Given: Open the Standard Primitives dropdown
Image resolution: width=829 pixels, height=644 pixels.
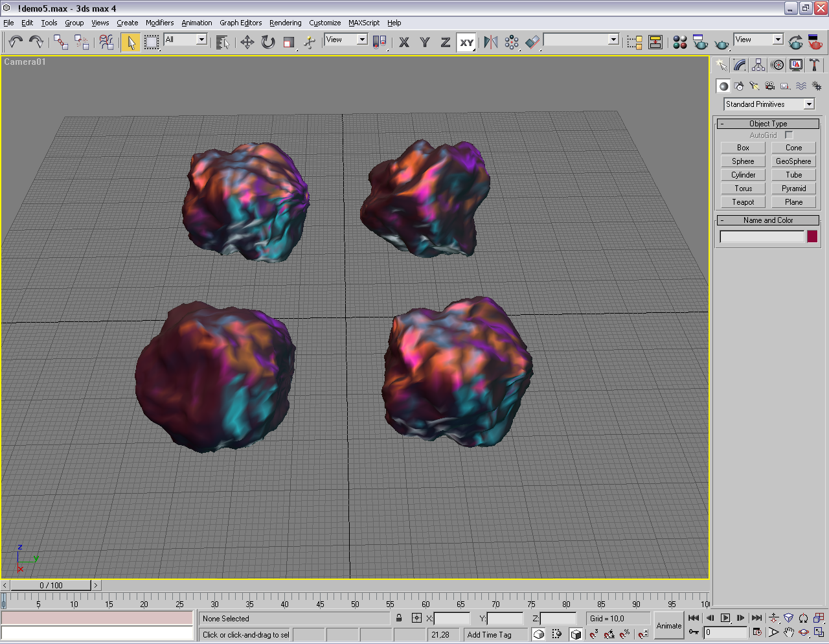Looking at the screenshot, I should click(x=769, y=104).
